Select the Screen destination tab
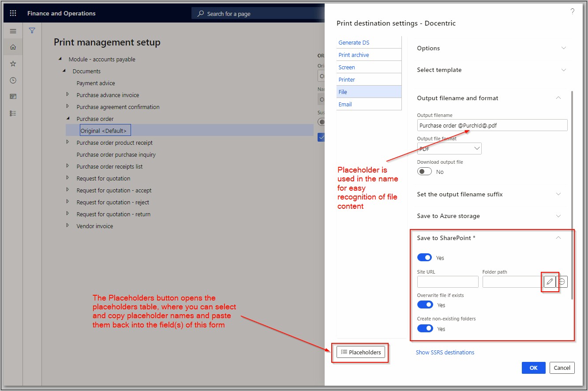This screenshot has width=588, height=391. (369, 67)
